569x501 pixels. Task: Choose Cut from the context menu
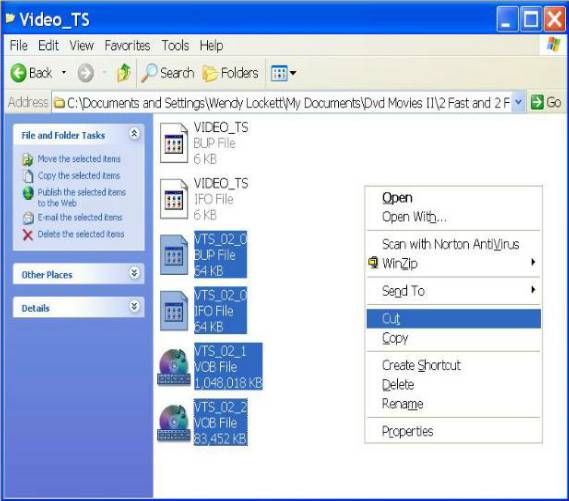(x=454, y=319)
